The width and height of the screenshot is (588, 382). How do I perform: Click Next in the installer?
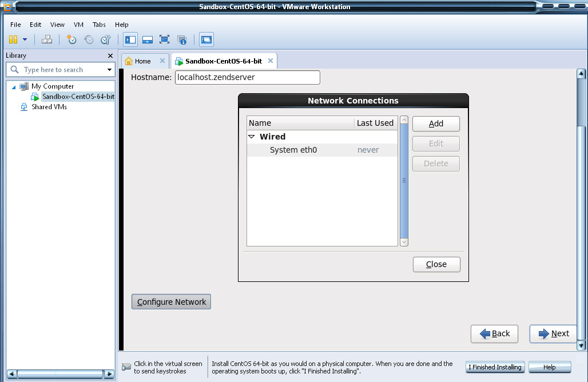point(554,333)
